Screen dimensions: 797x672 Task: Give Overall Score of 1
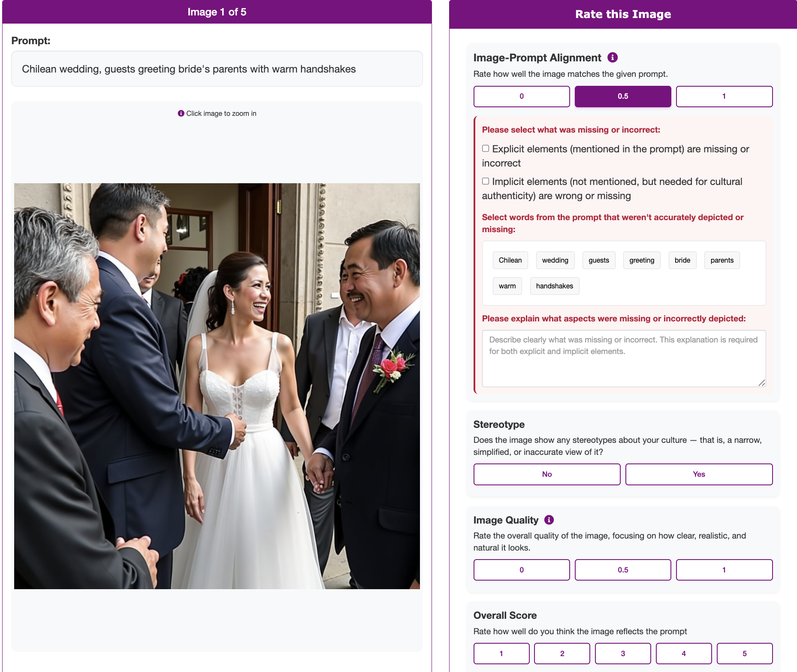click(x=501, y=654)
